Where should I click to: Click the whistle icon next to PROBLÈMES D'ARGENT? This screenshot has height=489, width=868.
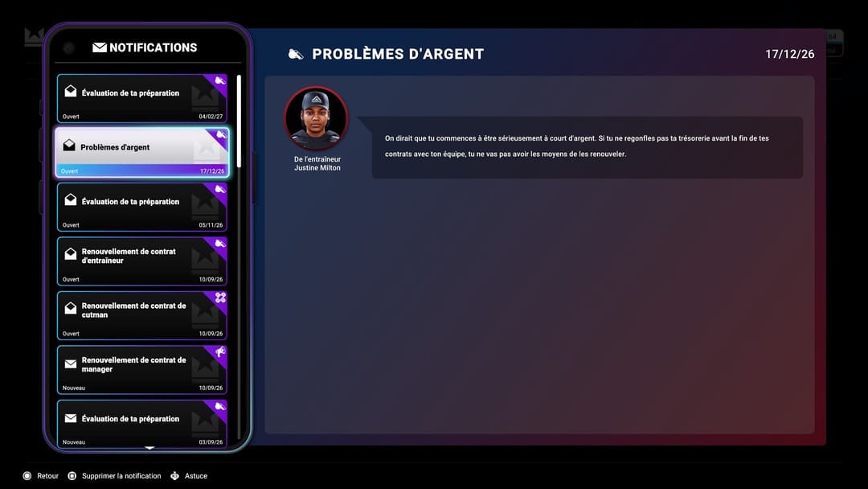point(296,54)
